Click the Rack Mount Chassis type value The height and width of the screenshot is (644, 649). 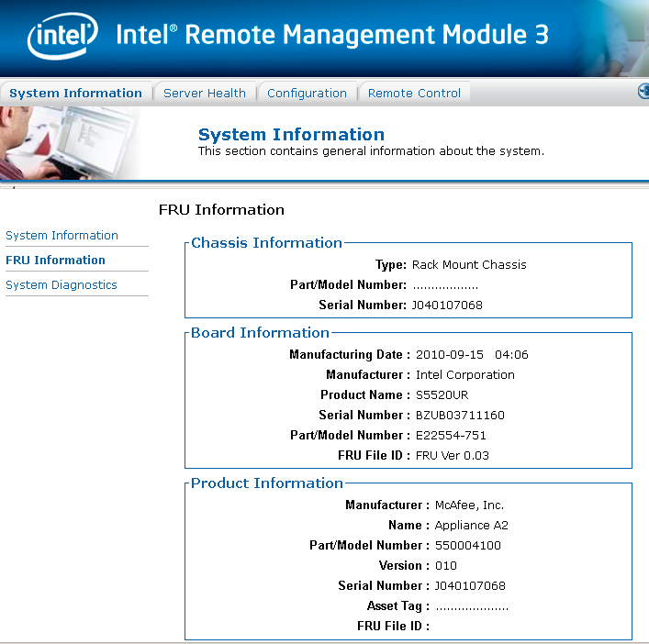click(469, 265)
